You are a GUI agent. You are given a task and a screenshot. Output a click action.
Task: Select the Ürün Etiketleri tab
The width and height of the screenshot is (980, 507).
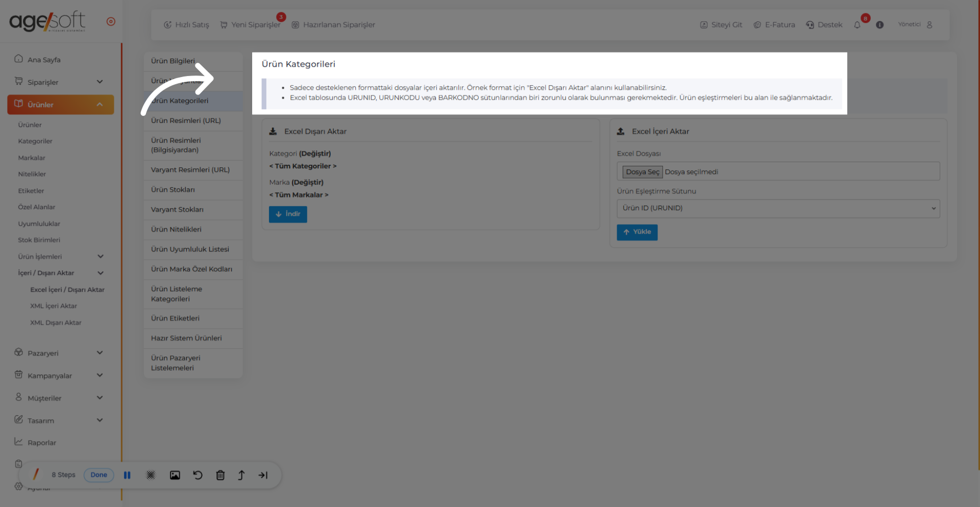tap(193, 318)
